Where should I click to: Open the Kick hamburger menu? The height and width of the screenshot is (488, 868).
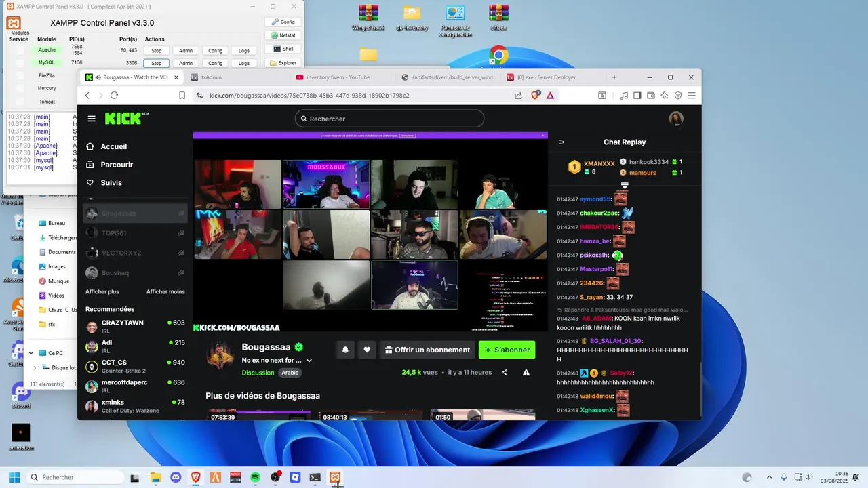click(92, 119)
